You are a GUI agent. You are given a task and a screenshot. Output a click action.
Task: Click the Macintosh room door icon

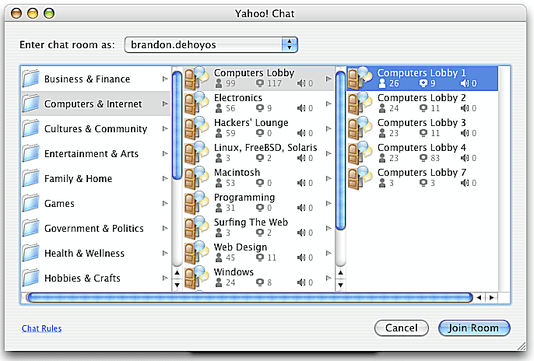click(x=197, y=178)
